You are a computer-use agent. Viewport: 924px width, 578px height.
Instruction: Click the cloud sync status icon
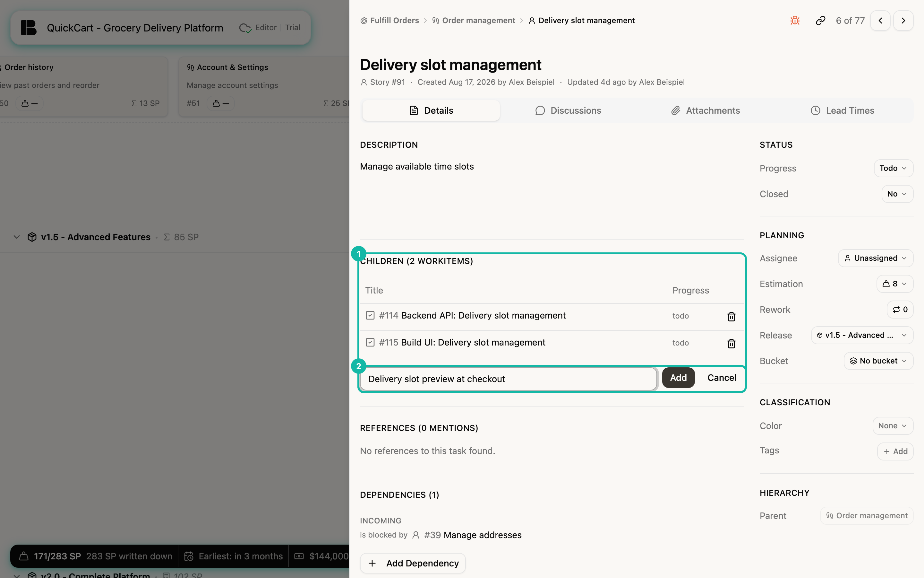pos(245,28)
